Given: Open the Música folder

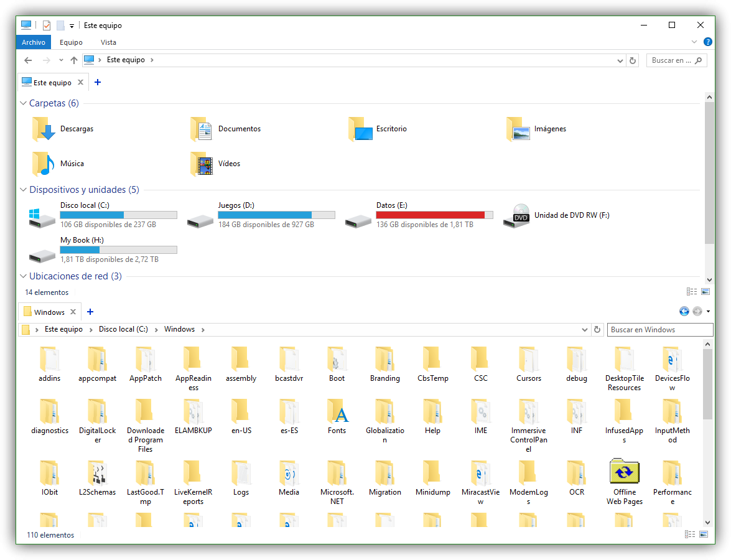Looking at the screenshot, I should click(x=58, y=164).
